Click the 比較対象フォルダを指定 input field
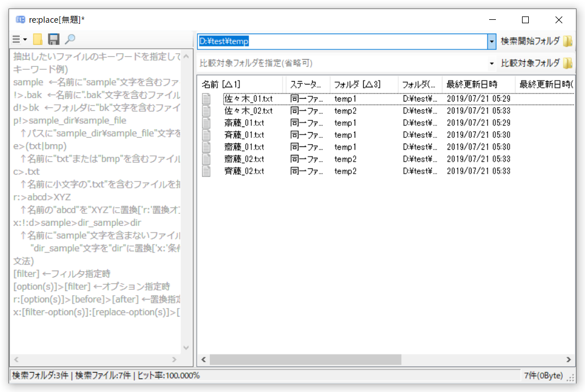 (343, 64)
